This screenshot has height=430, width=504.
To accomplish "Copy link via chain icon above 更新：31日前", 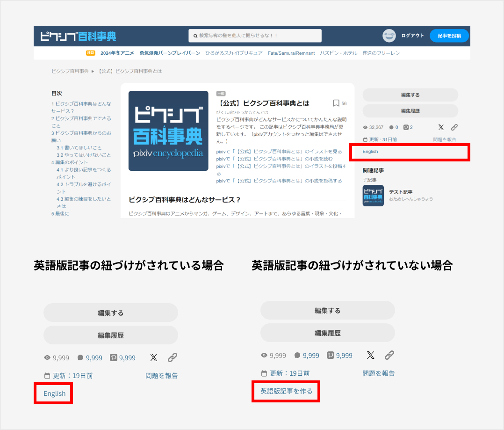I will (x=454, y=127).
